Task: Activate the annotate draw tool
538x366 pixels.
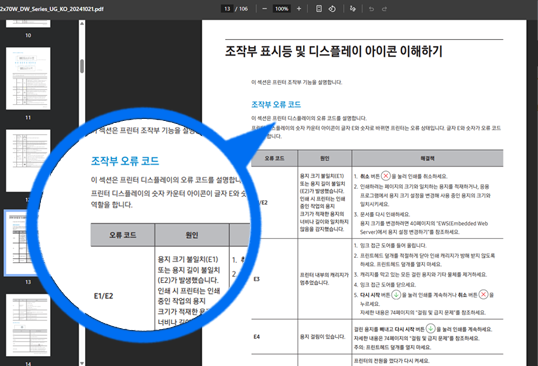Action: pyautogui.click(x=353, y=9)
